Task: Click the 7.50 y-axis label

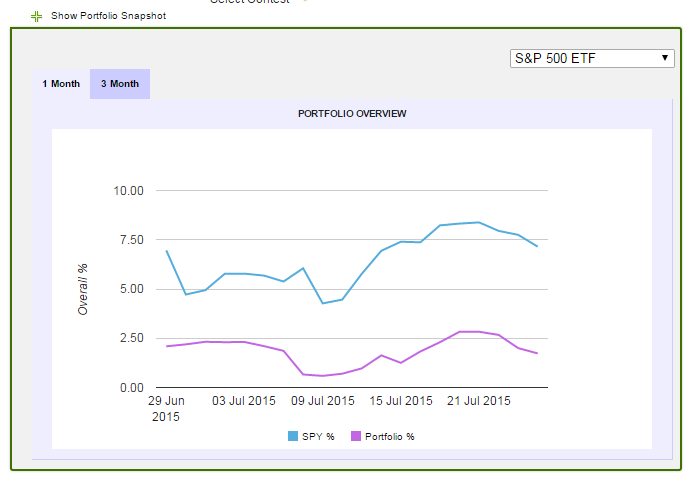Action: tap(132, 240)
